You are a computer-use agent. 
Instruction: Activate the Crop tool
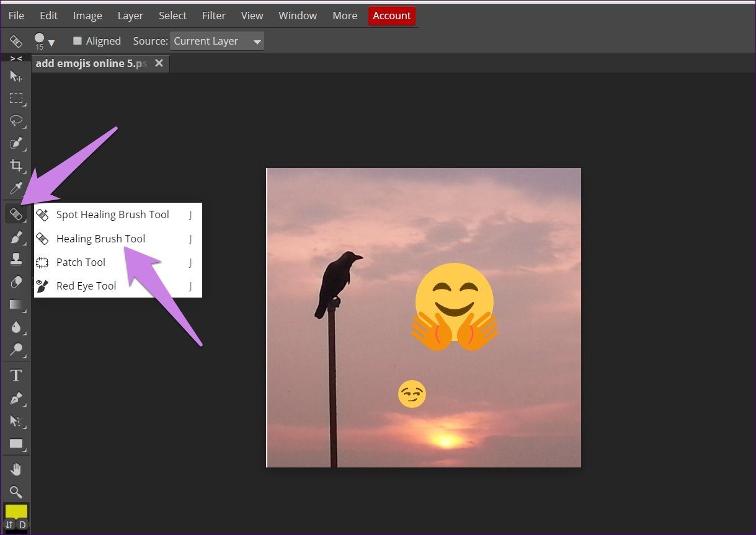pyautogui.click(x=16, y=166)
